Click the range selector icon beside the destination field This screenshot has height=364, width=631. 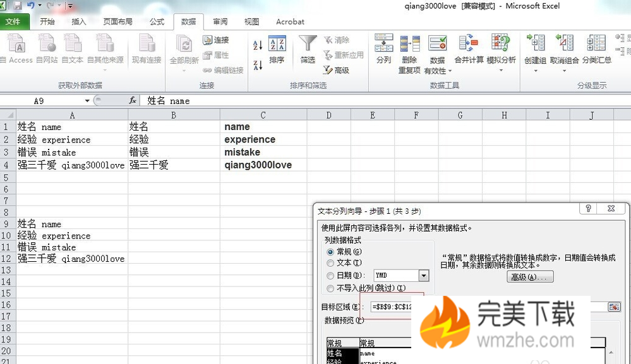click(x=614, y=307)
